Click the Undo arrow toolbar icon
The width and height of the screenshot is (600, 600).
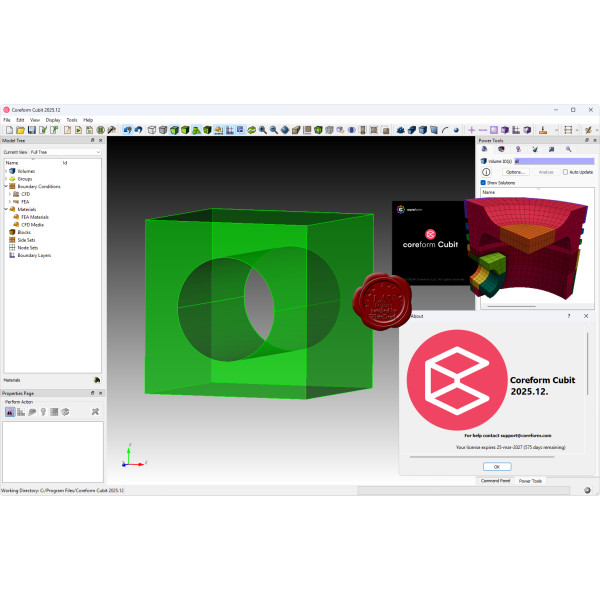pyautogui.click(x=139, y=130)
